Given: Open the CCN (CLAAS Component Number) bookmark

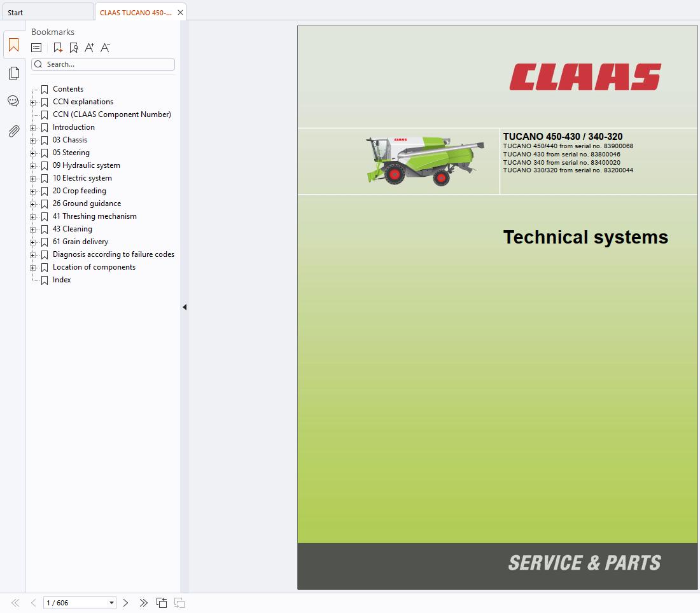Looking at the screenshot, I should (x=112, y=114).
